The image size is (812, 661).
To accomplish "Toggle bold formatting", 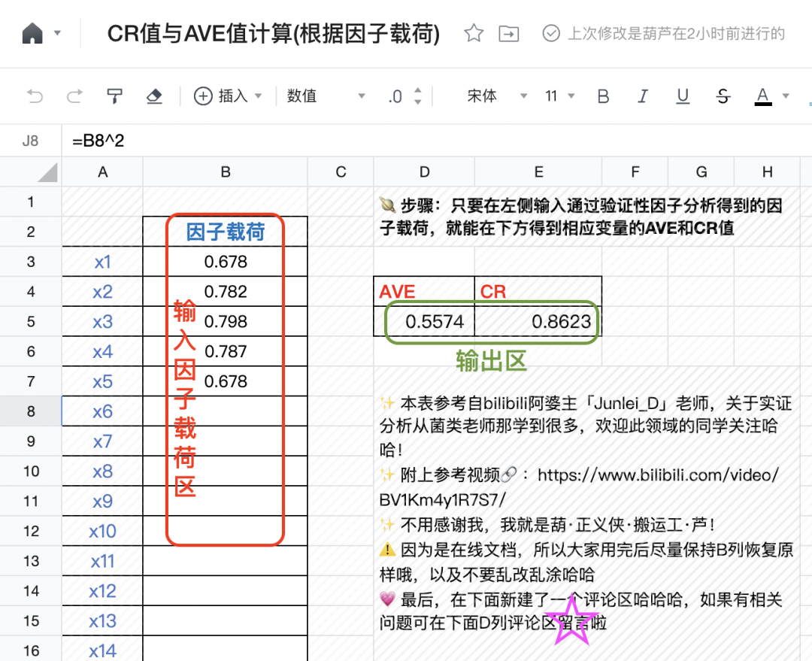I will 603,96.
